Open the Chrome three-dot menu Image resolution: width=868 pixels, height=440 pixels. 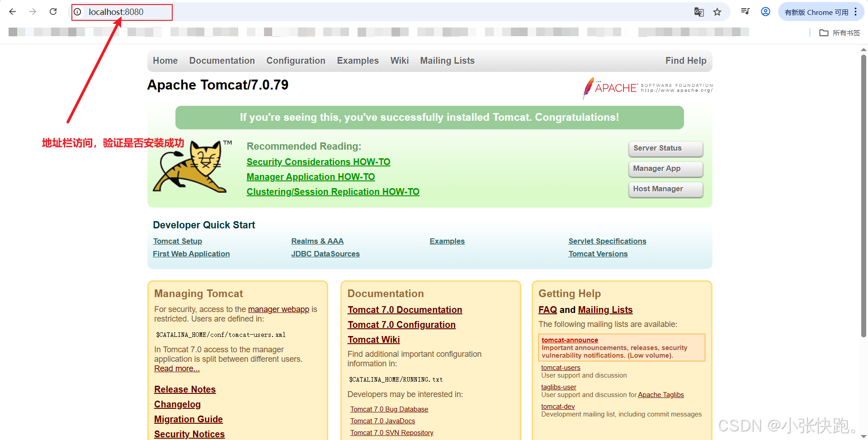[855, 12]
